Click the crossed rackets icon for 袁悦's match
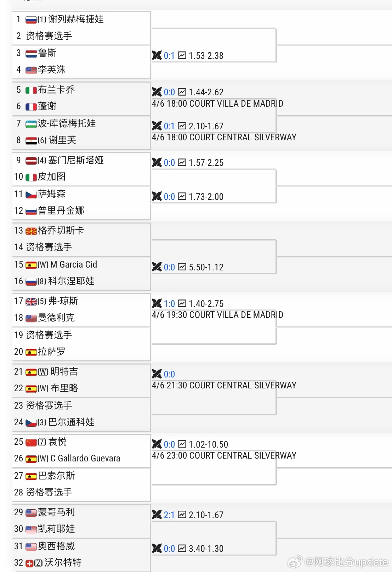392x572 pixels. coord(157,444)
